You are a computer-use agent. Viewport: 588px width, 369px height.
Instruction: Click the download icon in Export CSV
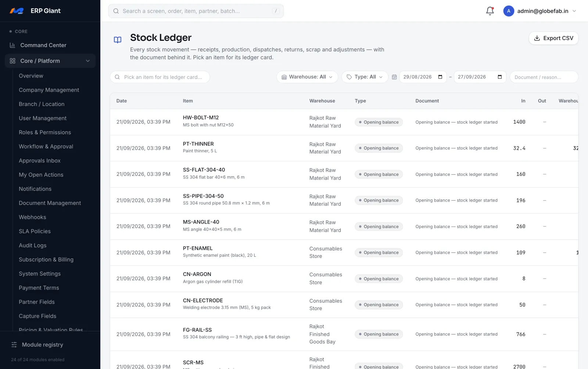537,38
